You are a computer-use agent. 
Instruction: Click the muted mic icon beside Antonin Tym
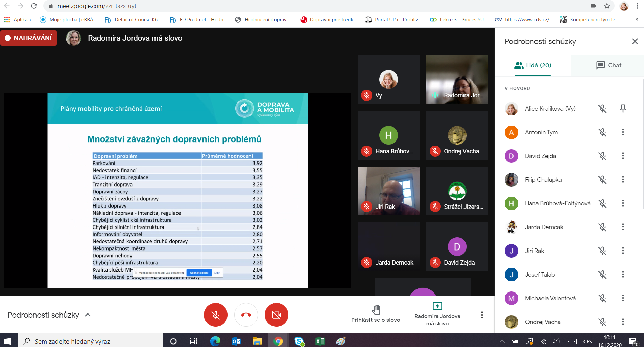[602, 132]
